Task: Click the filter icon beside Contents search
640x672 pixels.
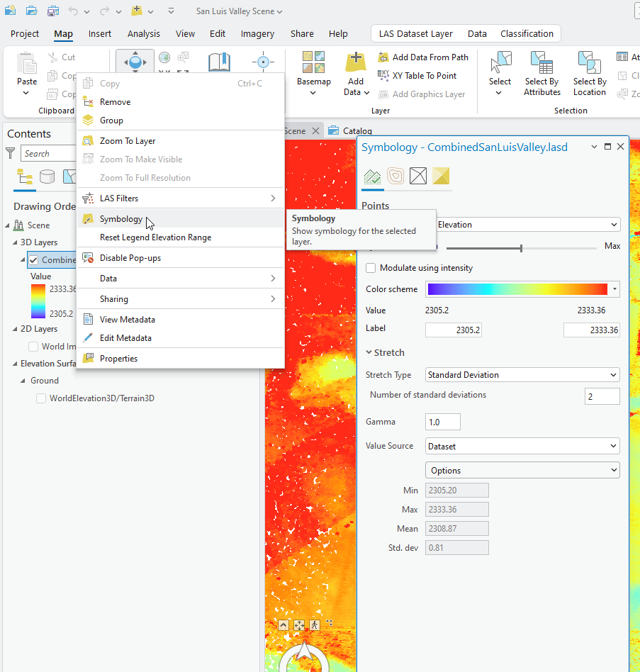Action: point(11,152)
